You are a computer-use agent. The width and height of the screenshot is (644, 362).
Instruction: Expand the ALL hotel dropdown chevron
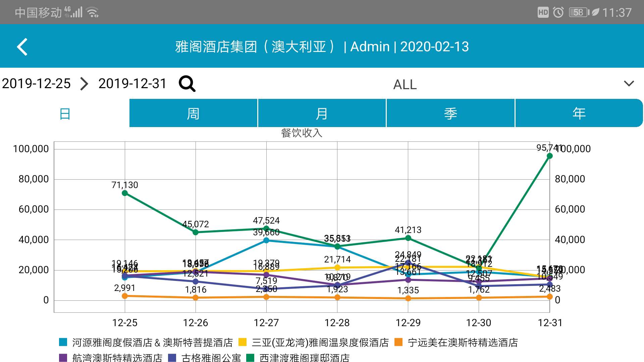(629, 83)
